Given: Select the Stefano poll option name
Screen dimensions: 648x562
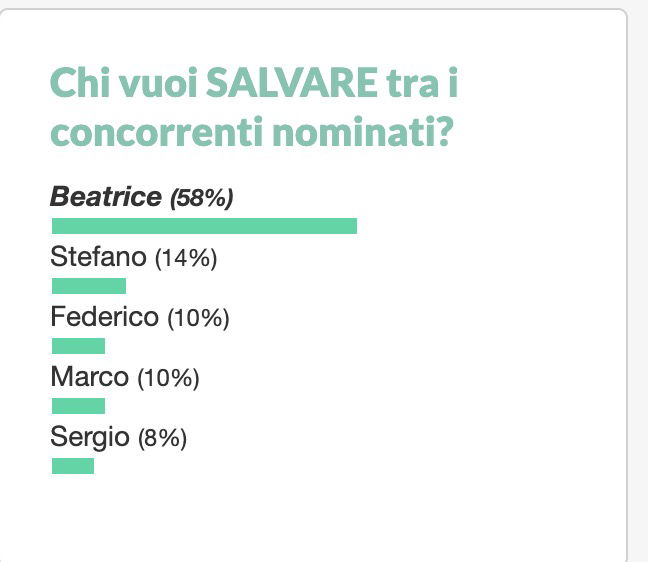Looking at the screenshot, I should (98, 257).
